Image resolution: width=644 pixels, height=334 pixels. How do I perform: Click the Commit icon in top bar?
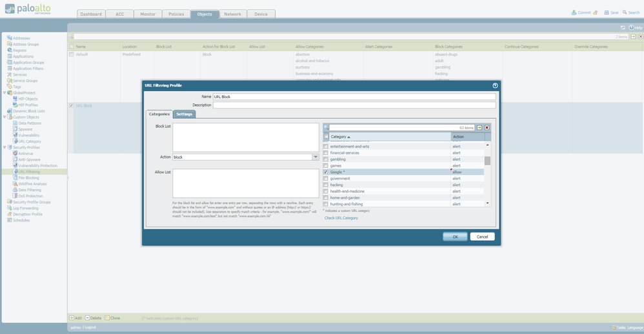click(x=574, y=12)
